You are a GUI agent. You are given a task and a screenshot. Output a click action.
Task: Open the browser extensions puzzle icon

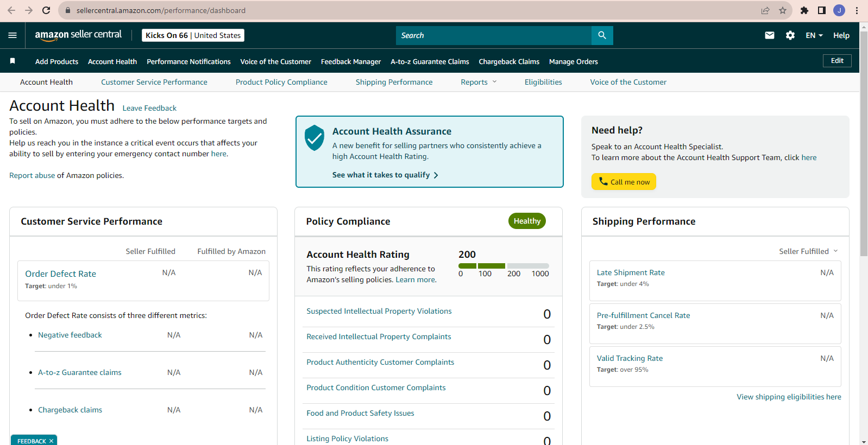[804, 10]
